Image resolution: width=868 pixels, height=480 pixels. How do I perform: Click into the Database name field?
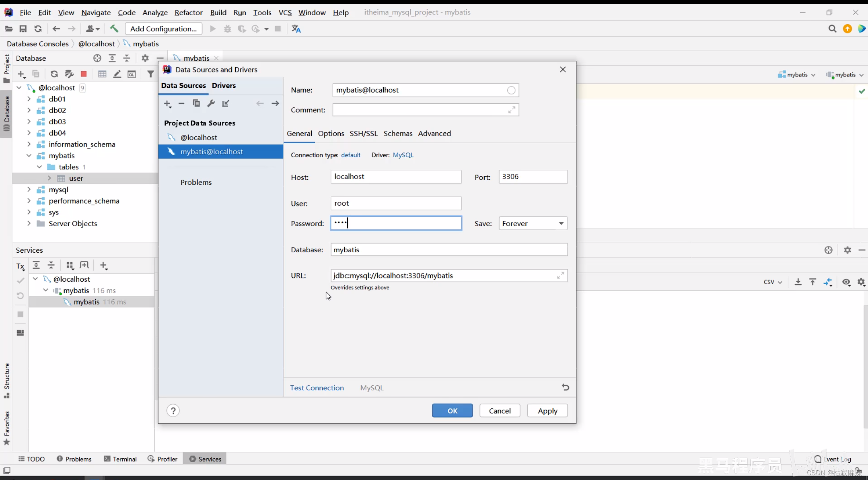pyautogui.click(x=448, y=250)
